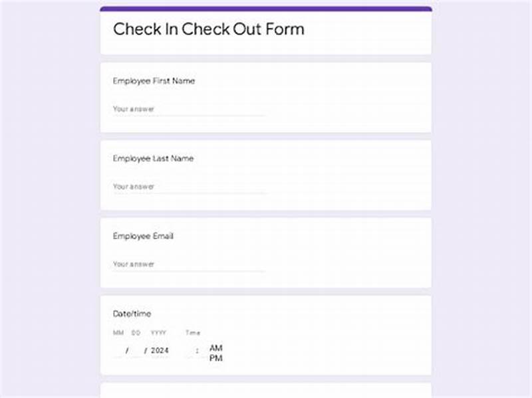Screen dimensions: 532x398
Task: Click the Employee First Name answer field
Action: (x=190, y=108)
